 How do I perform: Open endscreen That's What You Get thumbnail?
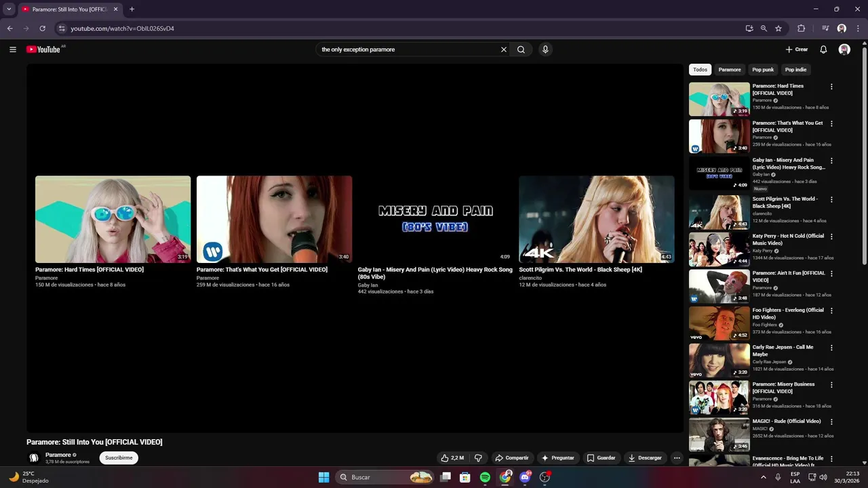pyautogui.click(x=274, y=220)
